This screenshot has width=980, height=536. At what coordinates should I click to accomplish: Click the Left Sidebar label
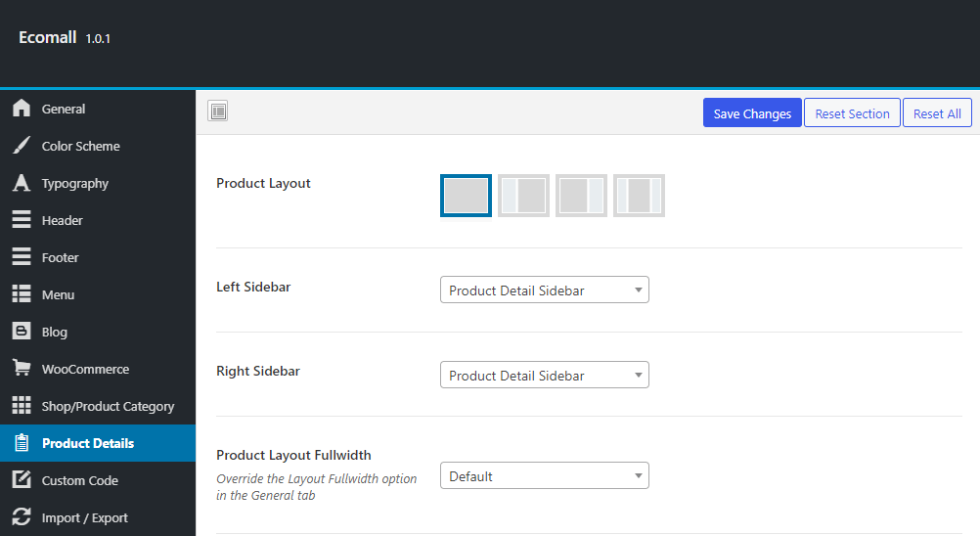253,287
